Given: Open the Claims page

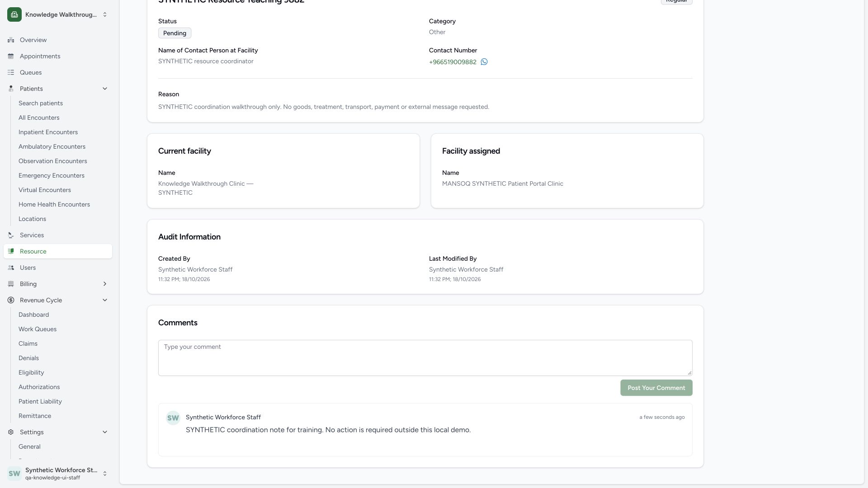Looking at the screenshot, I should click(28, 343).
